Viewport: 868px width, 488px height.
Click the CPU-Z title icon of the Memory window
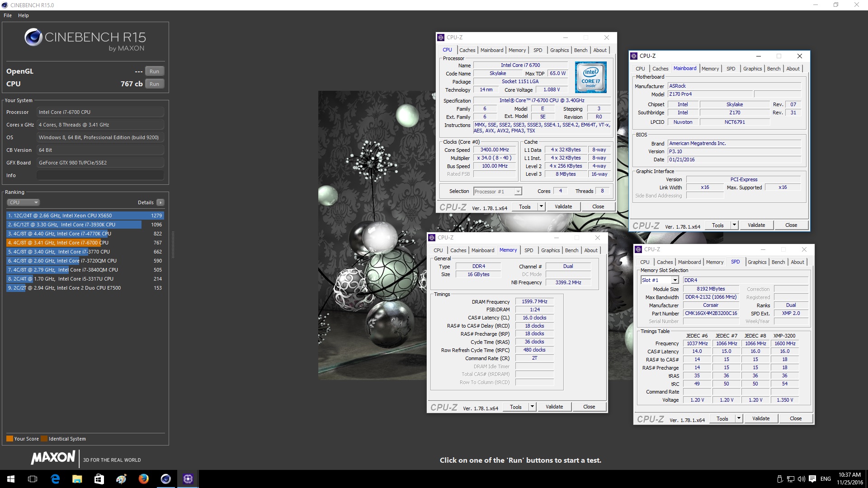point(432,238)
